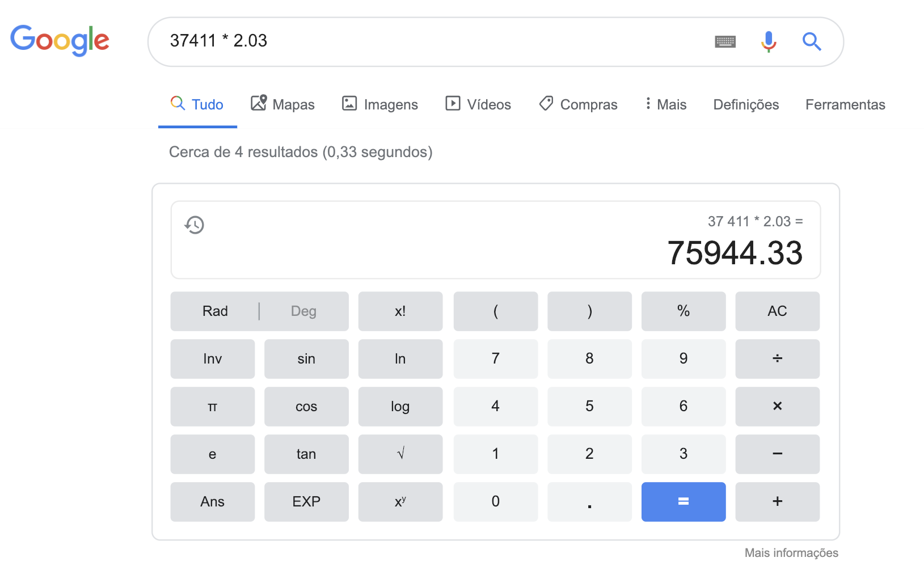The height and width of the screenshot is (566, 924).
Task: Open the Vídeos tab
Action: pyautogui.click(x=478, y=104)
